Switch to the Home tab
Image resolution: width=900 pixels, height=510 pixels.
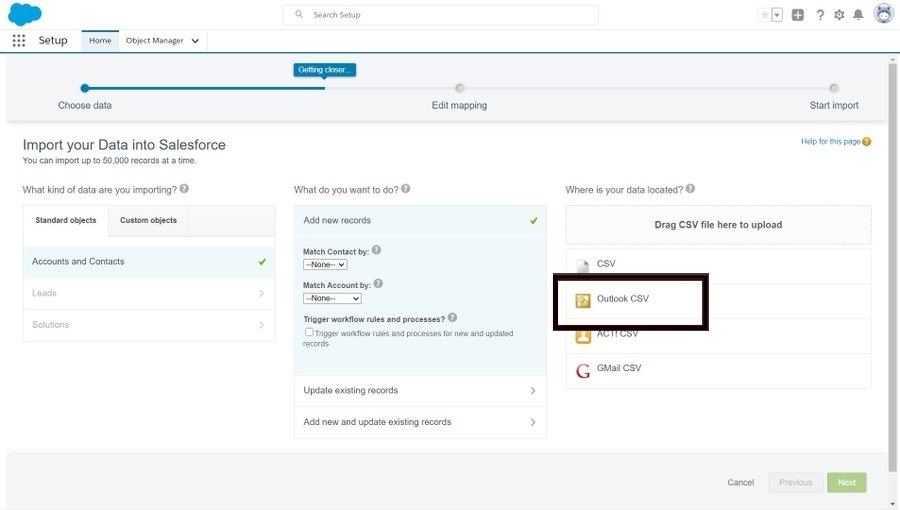tap(100, 40)
